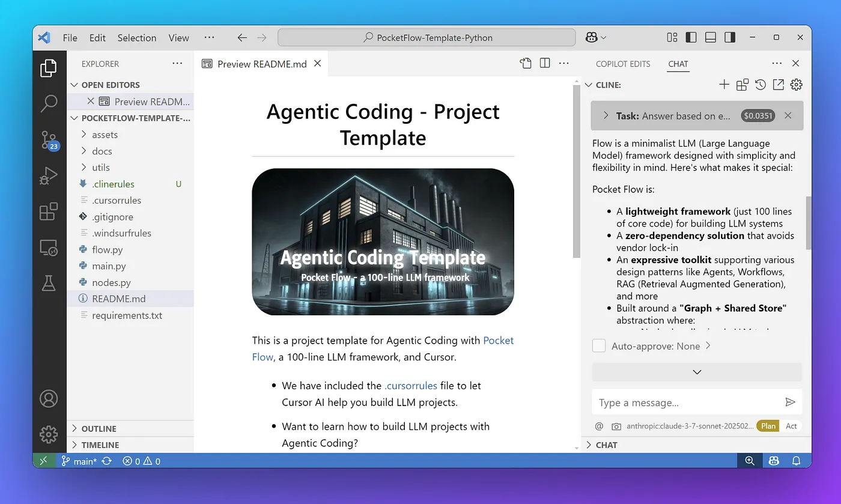Open the Copilot menu in the title bar
The height and width of the screenshot is (504, 841).
tap(596, 38)
